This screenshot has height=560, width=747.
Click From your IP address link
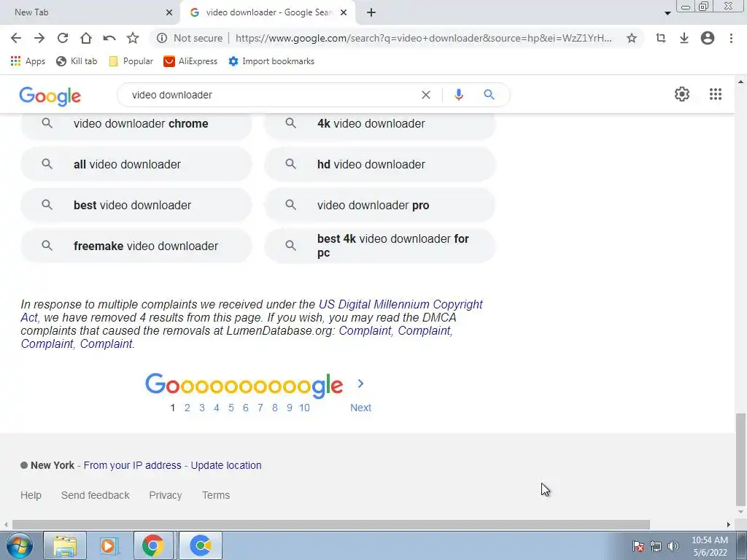(133, 465)
